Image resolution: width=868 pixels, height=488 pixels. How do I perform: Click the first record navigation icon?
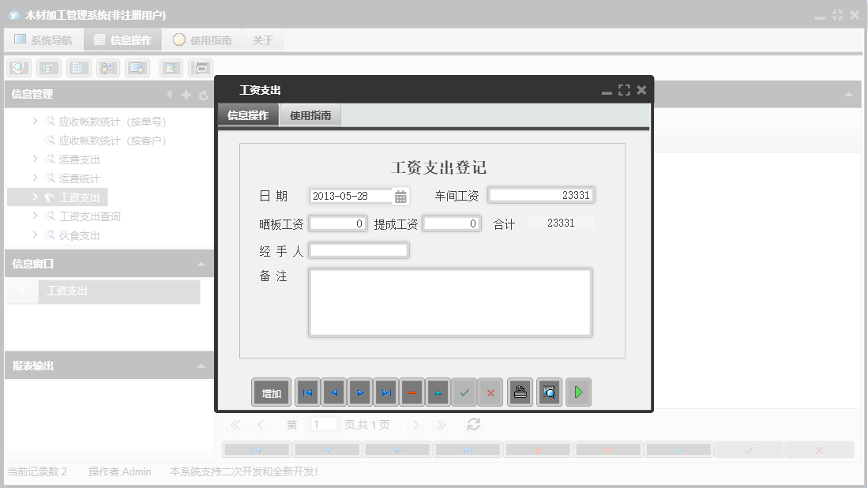coord(307,392)
